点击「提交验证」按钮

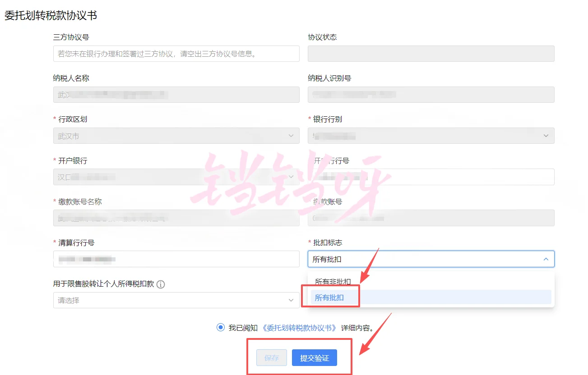[315, 357]
